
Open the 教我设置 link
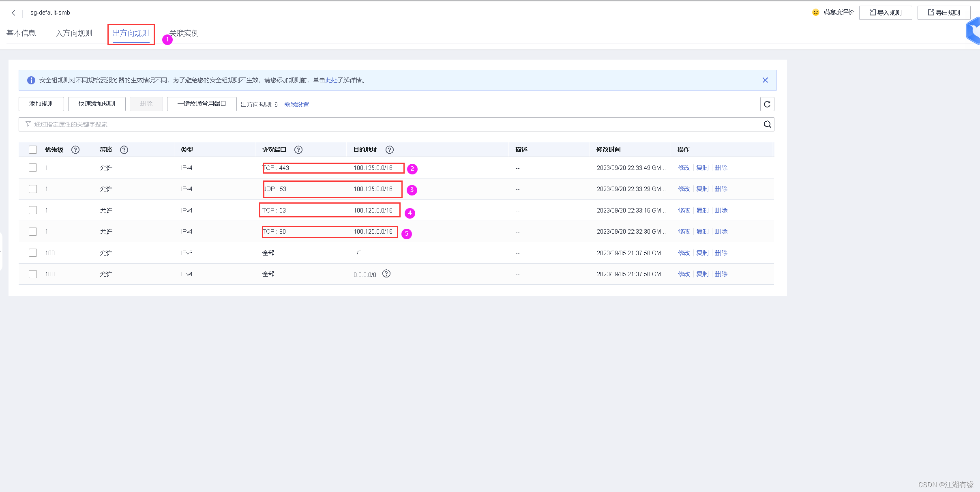coord(296,105)
